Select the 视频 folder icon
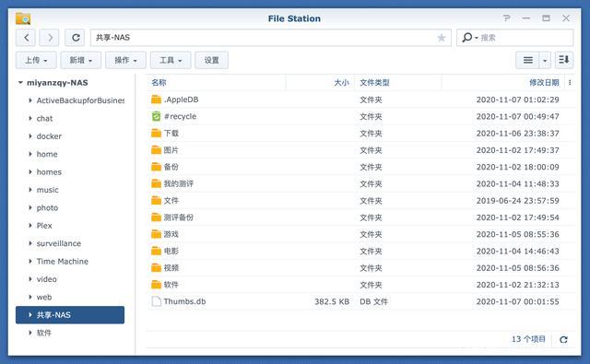590x364 pixels. click(156, 268)
